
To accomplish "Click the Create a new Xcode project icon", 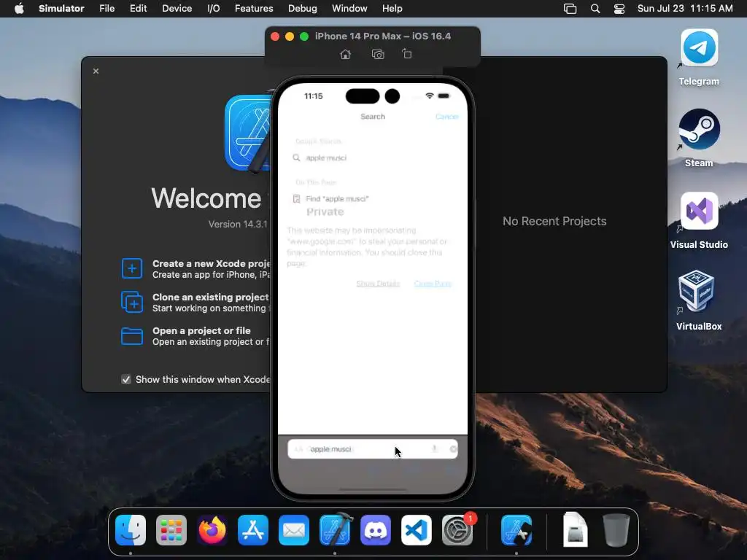I will click(132, 268).
